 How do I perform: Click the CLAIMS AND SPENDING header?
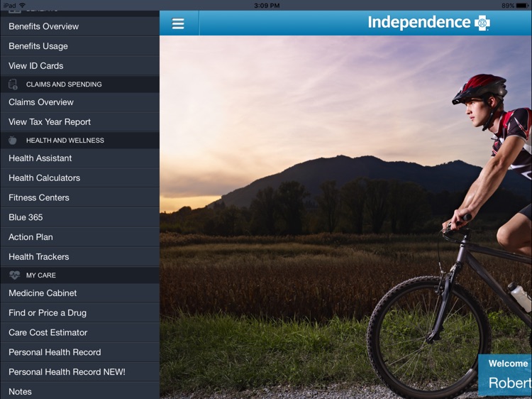point(79,84)
